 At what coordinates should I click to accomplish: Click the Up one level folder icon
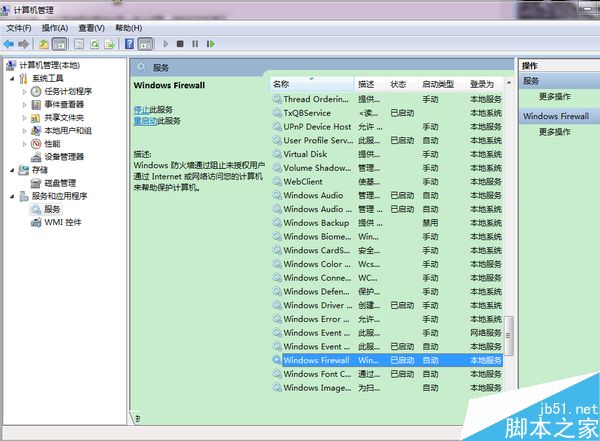tap(44, 44)
